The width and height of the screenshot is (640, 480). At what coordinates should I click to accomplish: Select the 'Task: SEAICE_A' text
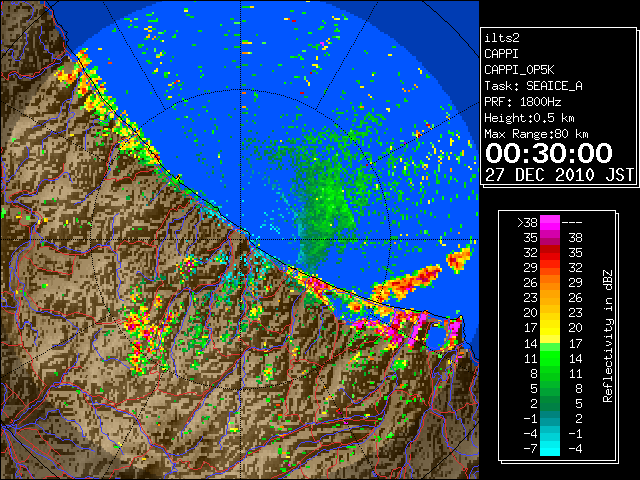533,86
